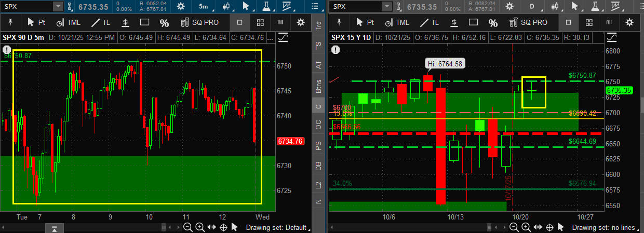The image size is (644, 233).
Task: Toggle the pin icon in left chart toolbar
Action: [9, 23]
